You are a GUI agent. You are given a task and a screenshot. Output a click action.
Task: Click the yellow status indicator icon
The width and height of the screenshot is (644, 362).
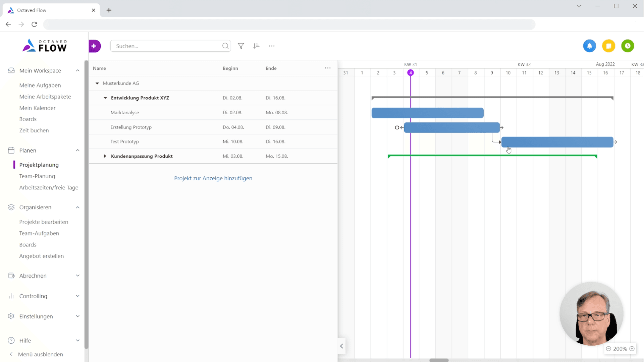pos(608,46)
